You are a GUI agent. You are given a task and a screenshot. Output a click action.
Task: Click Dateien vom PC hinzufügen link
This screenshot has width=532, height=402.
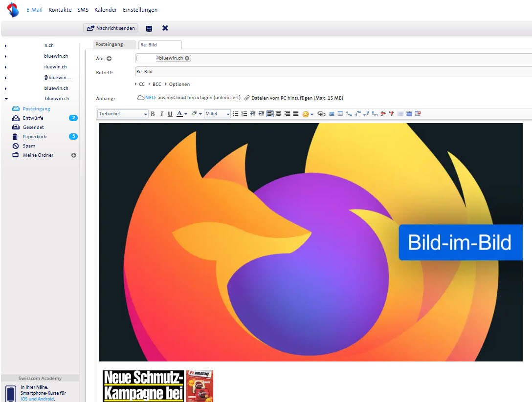pyautogui.click(x=297, y=98)
